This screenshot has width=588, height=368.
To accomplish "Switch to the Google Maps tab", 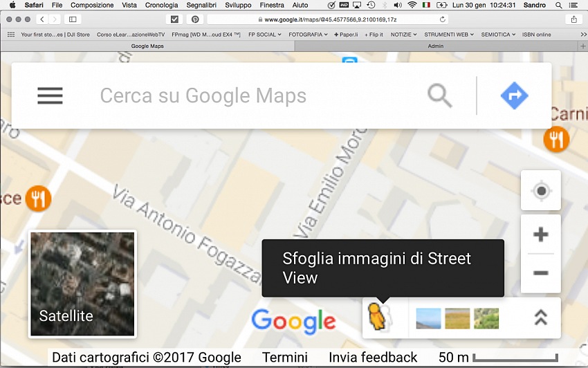I will coord(147,46).
